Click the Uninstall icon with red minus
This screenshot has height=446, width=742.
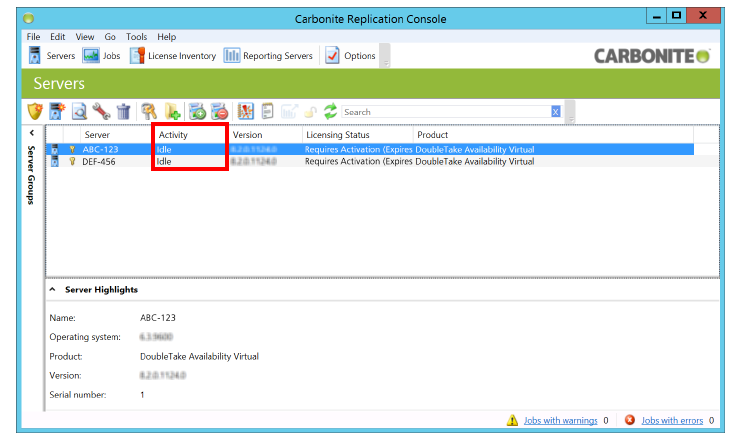click(x=219, y=112)
